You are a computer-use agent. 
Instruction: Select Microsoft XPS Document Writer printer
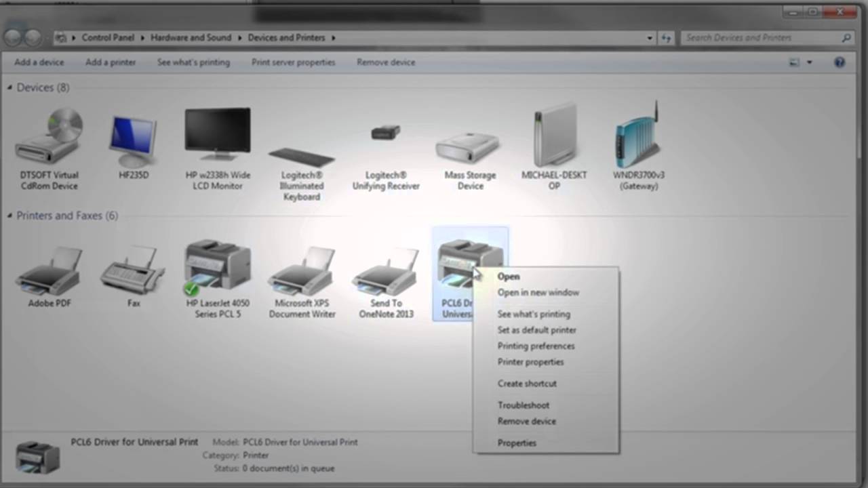[x=302, y=281]
